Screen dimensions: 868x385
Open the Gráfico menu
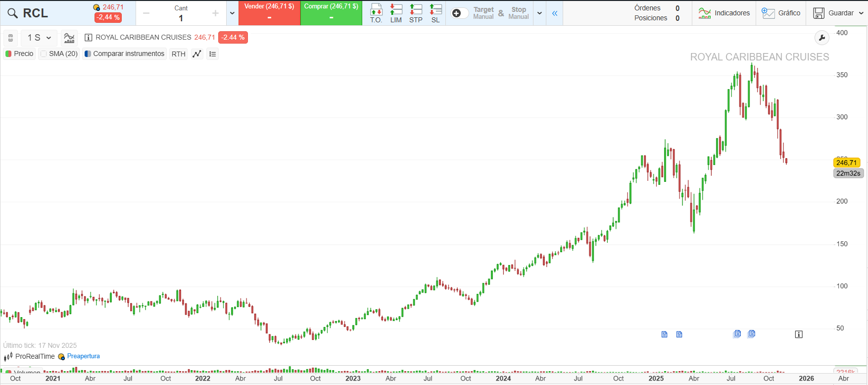tap(781, 13)
